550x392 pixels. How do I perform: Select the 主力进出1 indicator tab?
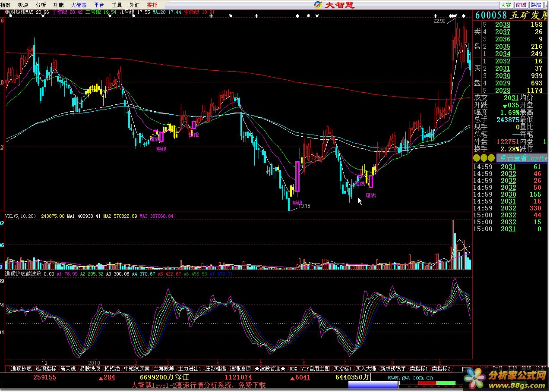(x=190, y=369)
